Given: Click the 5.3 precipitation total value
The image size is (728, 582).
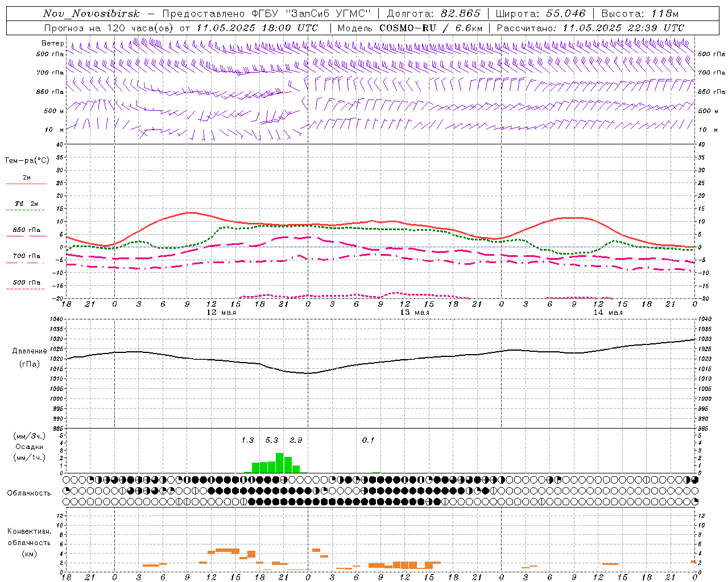Looking at the screenshot, I should coord(272,440).
